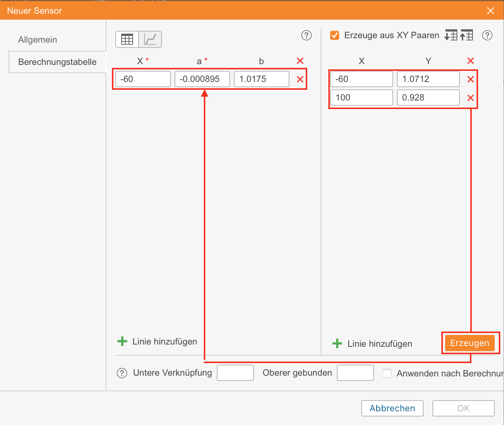Open help for calculation table
The image size is (504, 425).
306,35
